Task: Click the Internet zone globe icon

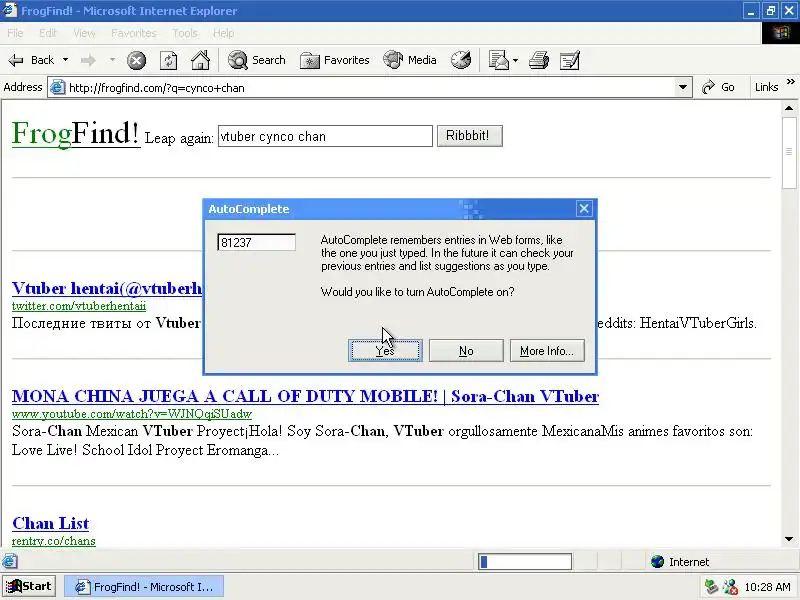Action: [x=657, y=562]
